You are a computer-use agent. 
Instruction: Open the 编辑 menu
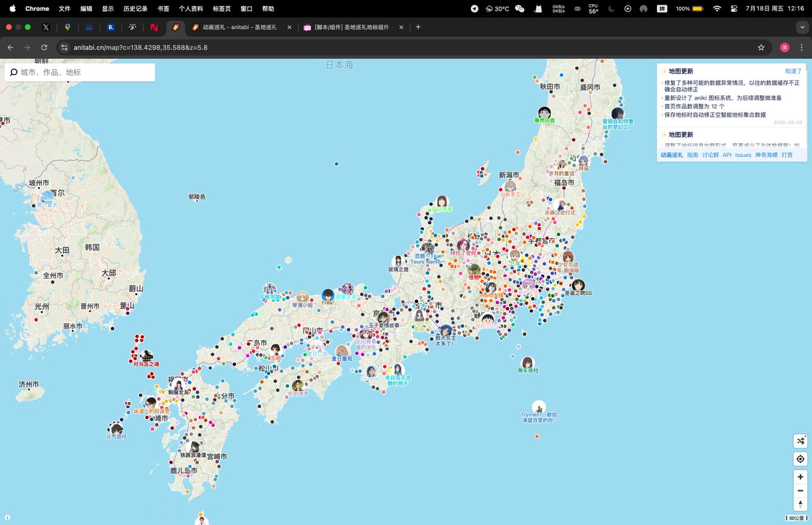(86, 8)
